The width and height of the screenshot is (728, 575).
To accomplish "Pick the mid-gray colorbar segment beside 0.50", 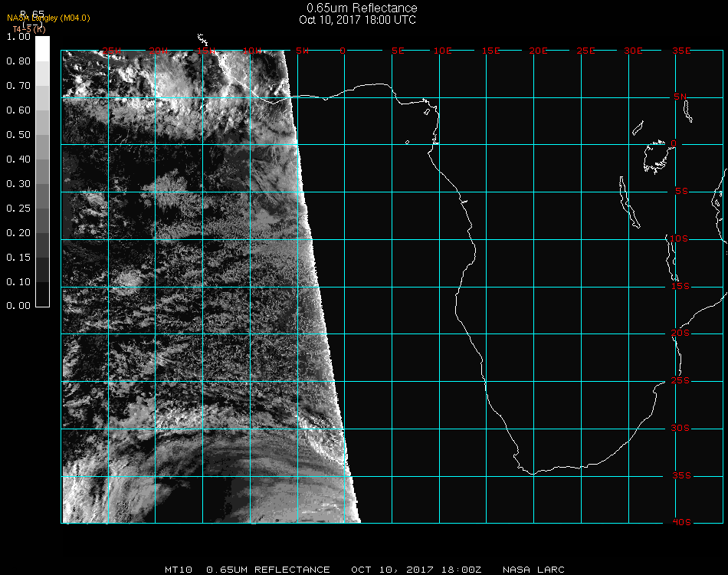I will (42, 146).
